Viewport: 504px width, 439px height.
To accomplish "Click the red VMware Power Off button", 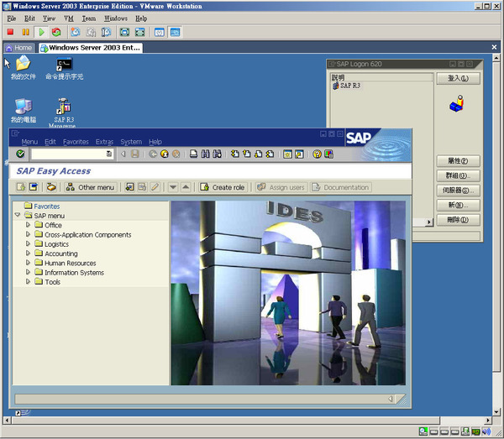I will [10, 32].
